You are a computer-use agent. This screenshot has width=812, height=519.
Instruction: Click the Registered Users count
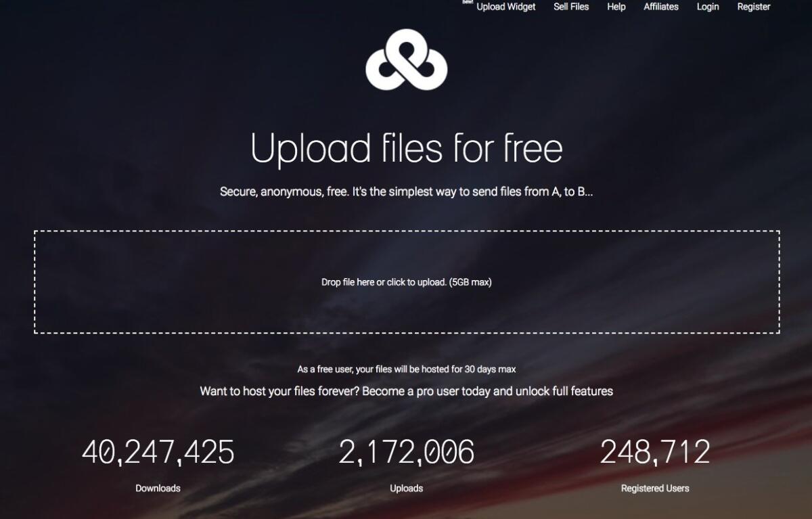[656, 453]
